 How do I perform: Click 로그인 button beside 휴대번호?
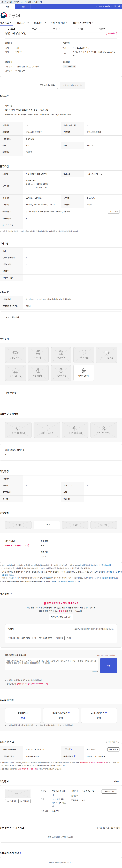(x=69, y=638)
